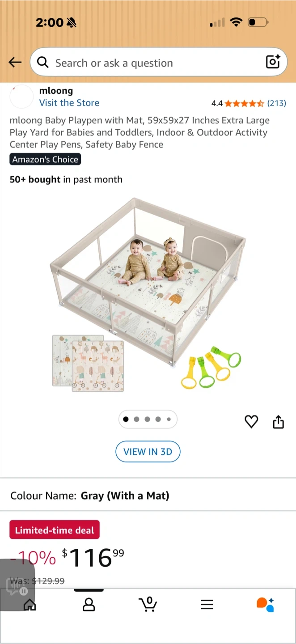Open account profile tab icon
Viewport: 296px width, 644px height.
tap(89, 605)
